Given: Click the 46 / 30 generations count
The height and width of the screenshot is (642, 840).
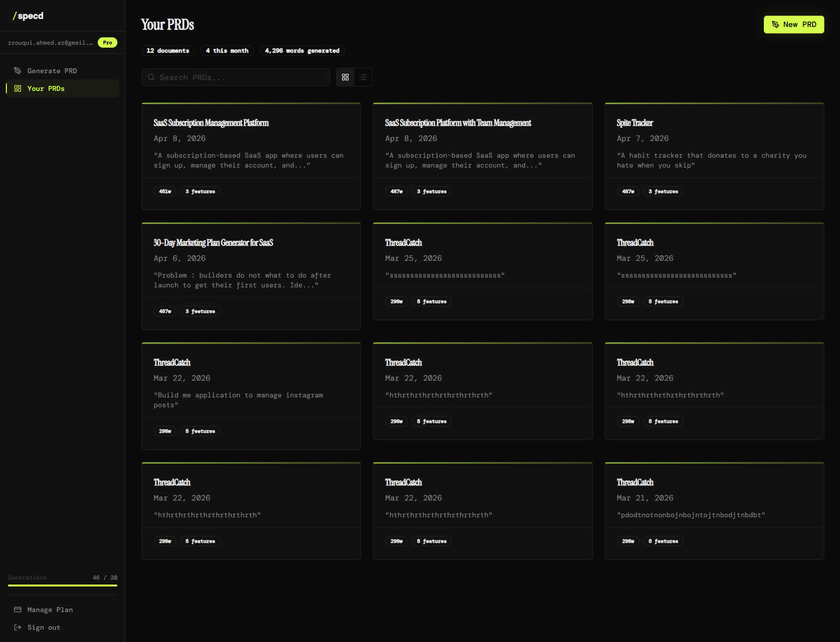Looking at the screenshot, I should click(x=105, y=578).
